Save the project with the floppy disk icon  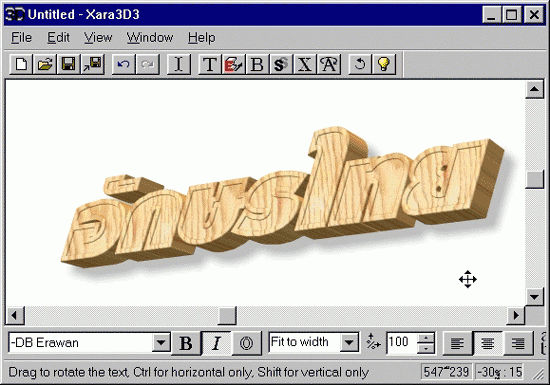[68, 64]
